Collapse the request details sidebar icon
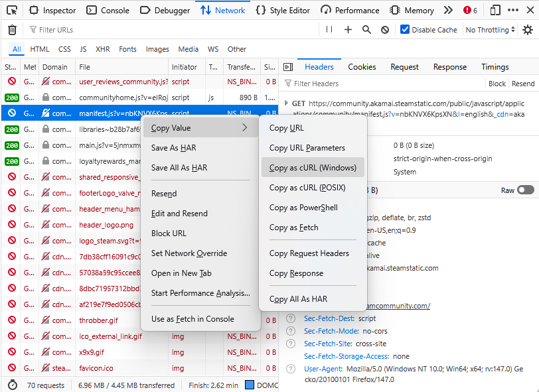 (288, 67)
